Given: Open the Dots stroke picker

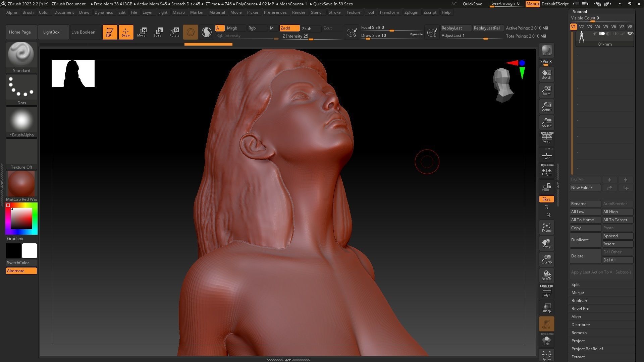Looking at the screenshot, I should [21, 89].
